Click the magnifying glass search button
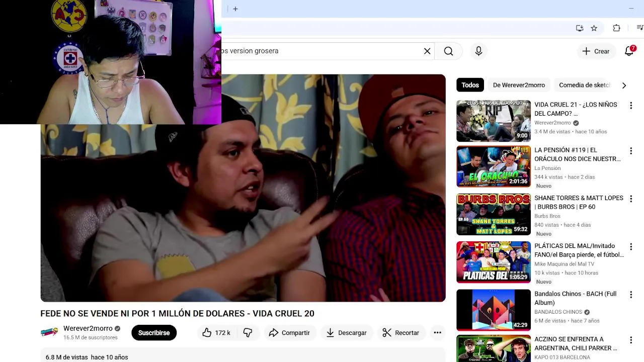The height and width of the screenshot is (362, 644). [448, 51]
